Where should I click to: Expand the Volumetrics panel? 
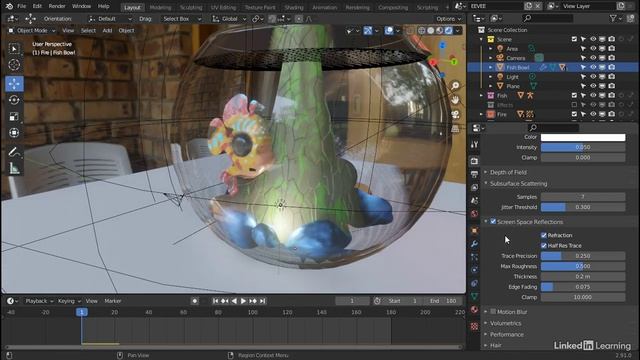coord(506,323)
